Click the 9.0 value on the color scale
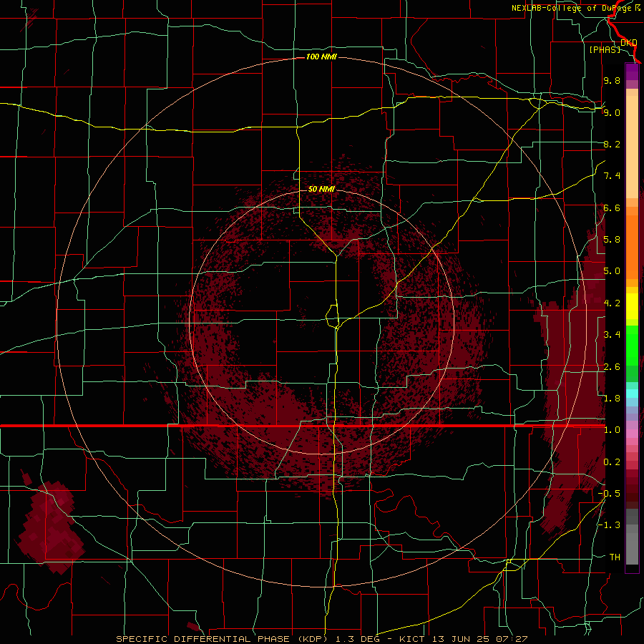 (612, 112)
